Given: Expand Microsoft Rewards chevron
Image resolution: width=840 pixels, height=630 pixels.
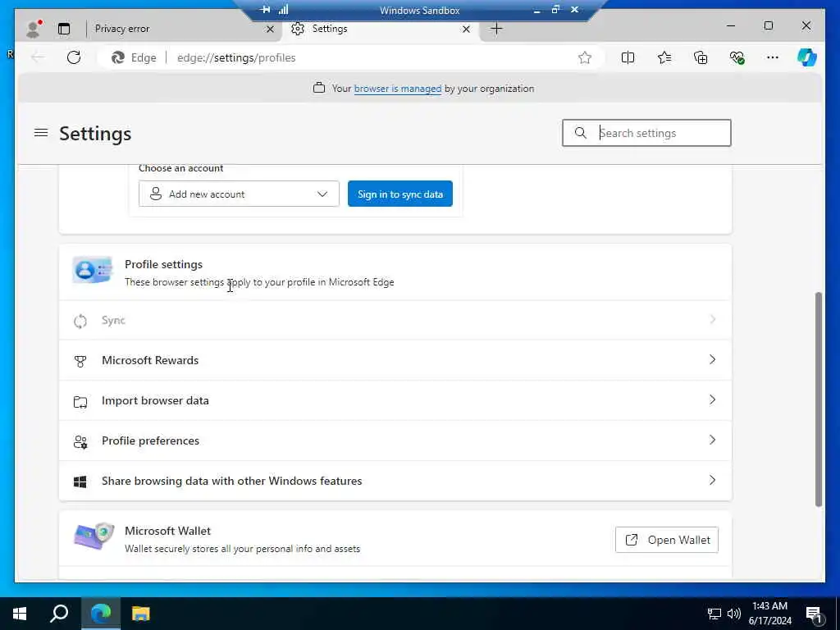Looking at the screenshot, I should (712, 359).
